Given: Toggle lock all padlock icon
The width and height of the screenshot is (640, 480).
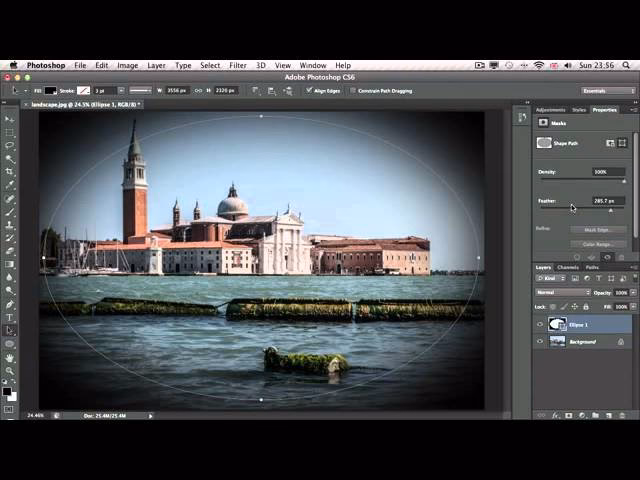Looking at the screenshot, I should [586, 307].
